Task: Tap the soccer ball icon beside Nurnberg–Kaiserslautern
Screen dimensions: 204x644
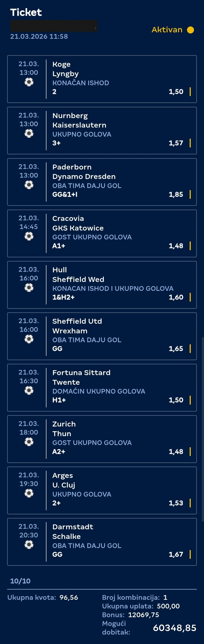Action: coord(29,134)
